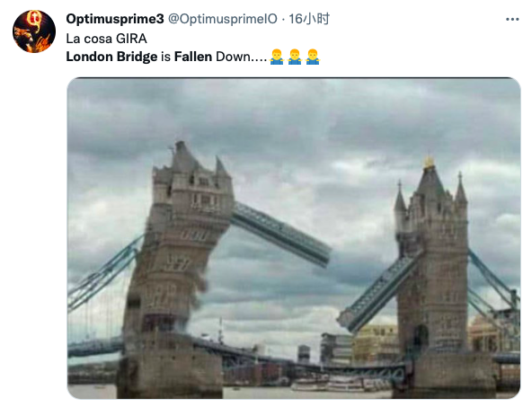Open tweet via 16小时 timestamp

(309, 19)
